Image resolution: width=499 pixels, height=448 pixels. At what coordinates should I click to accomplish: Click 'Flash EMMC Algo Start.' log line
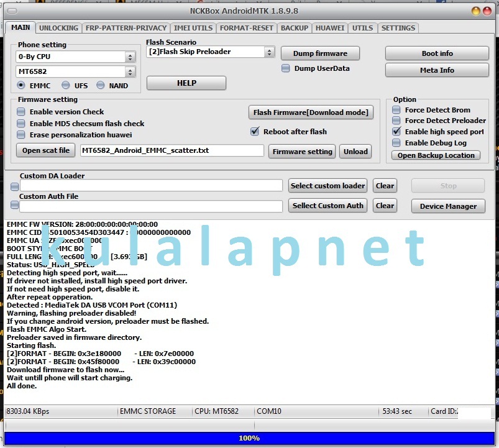point(47,329)
